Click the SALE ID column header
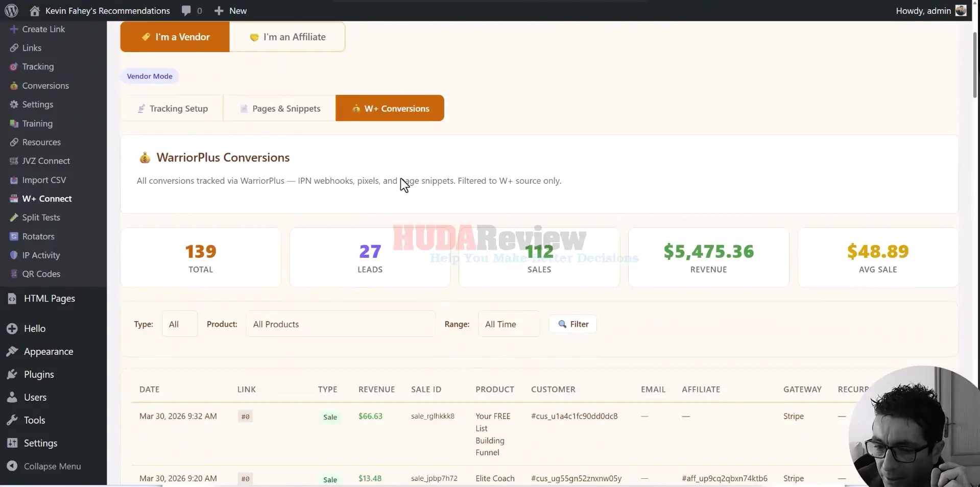This screenshot has height=487, width=980. click(426, 389)
